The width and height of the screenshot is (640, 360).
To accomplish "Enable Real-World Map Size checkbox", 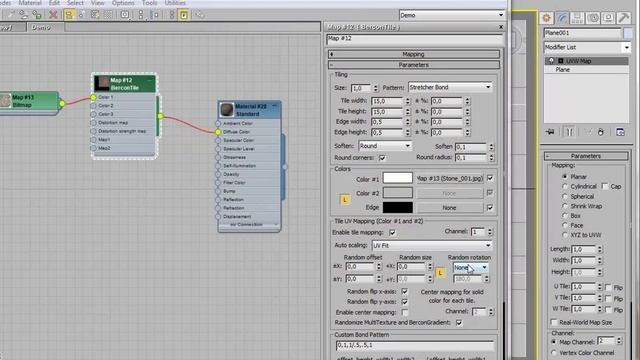I will click(x=554, y=322).
